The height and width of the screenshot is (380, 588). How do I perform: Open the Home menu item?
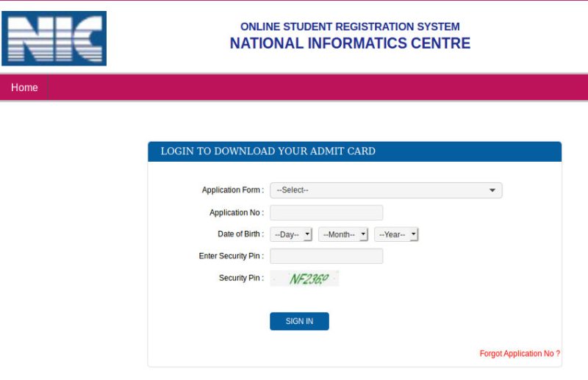[x=24, y=87]
